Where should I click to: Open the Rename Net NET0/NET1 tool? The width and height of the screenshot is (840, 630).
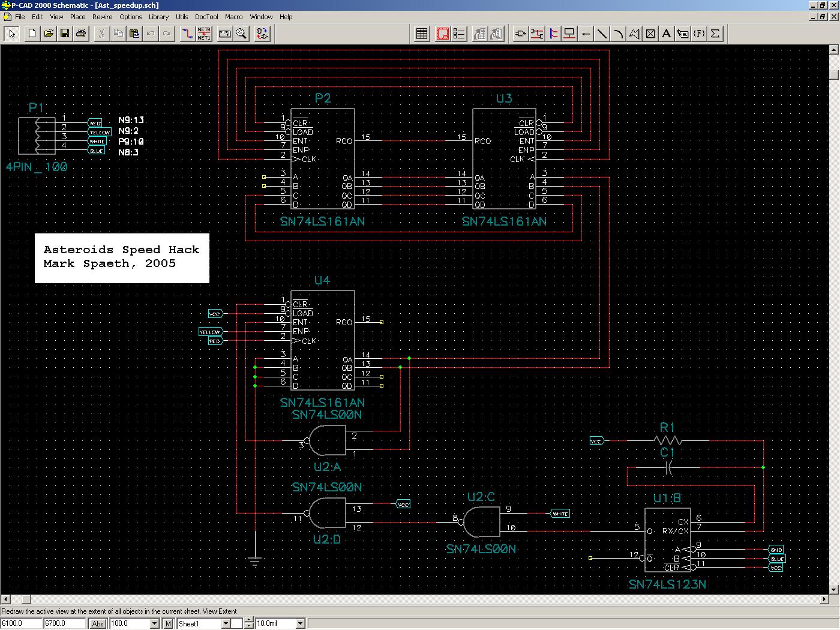coord(204,34)
